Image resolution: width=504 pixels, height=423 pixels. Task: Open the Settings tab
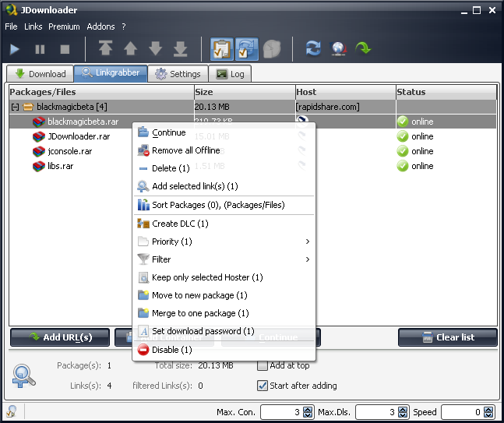tap(178, 74)
